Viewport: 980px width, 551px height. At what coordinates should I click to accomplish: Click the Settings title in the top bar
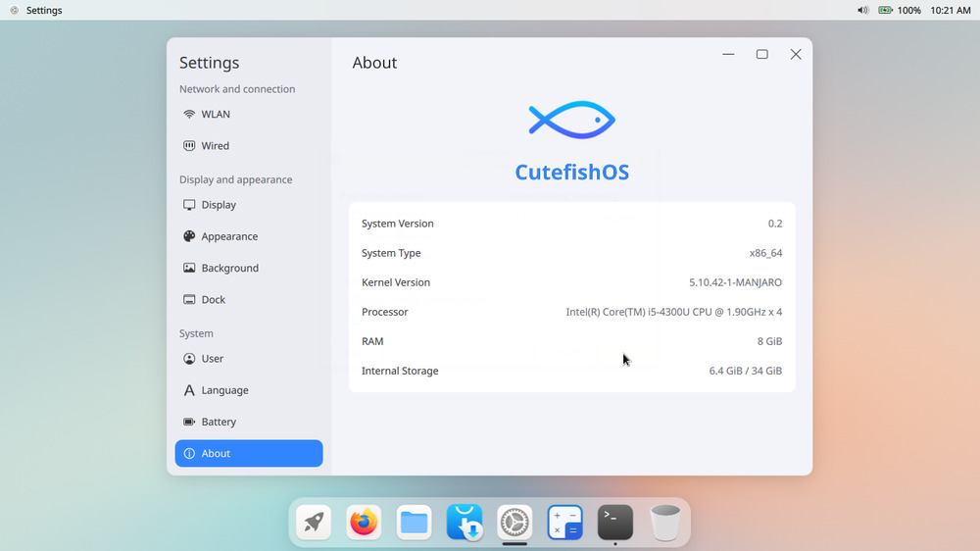pyautogui.click(x=44, y=10)
